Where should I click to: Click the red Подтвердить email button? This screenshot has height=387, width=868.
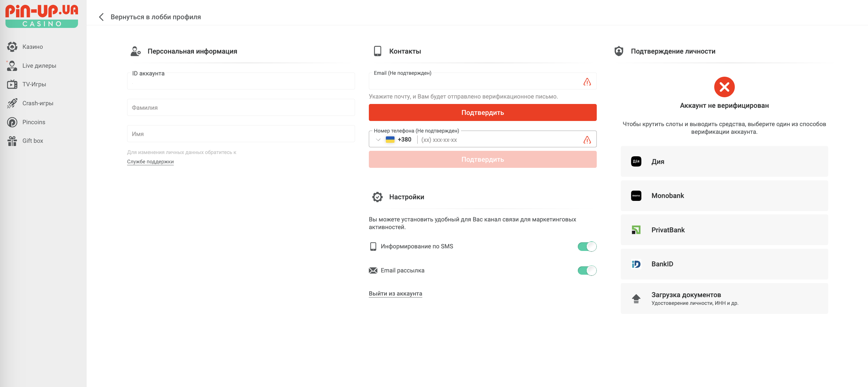pos(483,112)
